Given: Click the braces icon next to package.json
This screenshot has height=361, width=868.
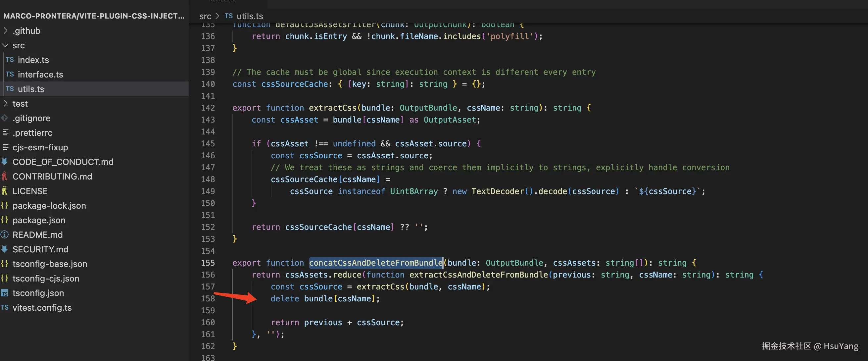Looking at the screenshot, I should [4, 220].
